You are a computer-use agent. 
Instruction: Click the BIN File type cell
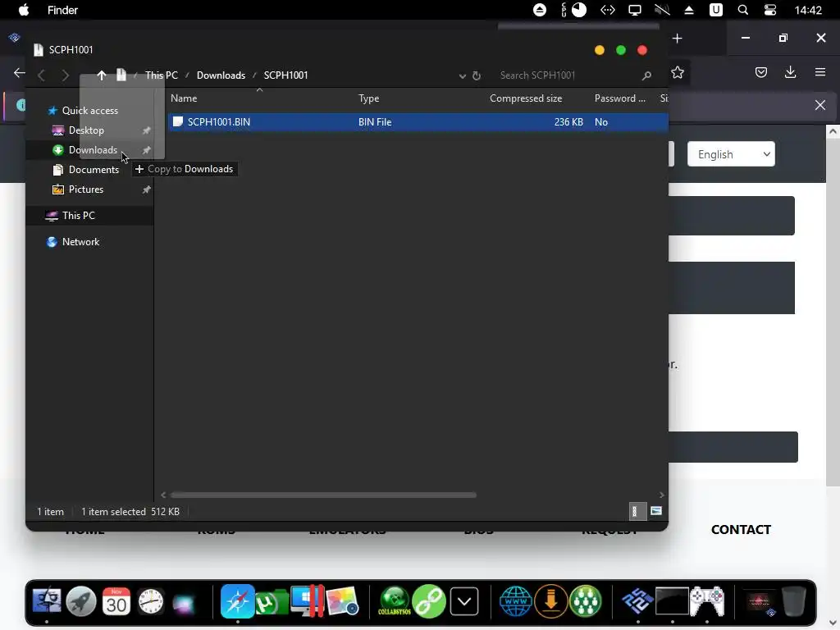click(374, 121)
